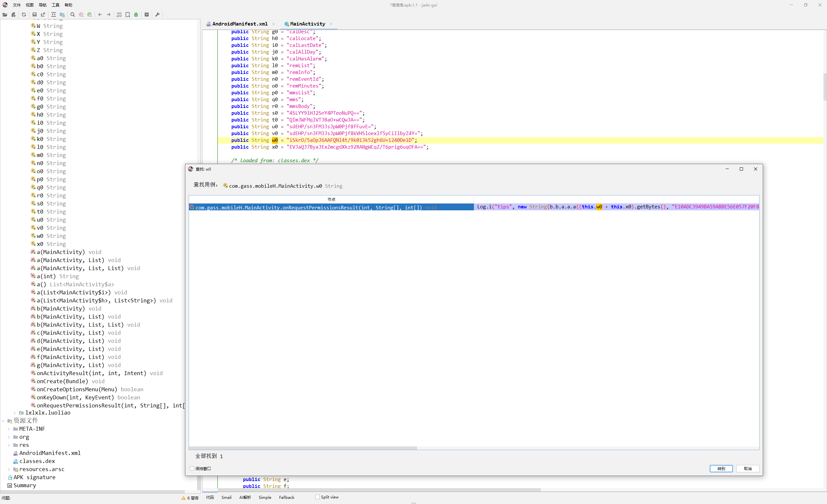Click the 转到 button
827x504 pixels.
click(x=721, y=468)
